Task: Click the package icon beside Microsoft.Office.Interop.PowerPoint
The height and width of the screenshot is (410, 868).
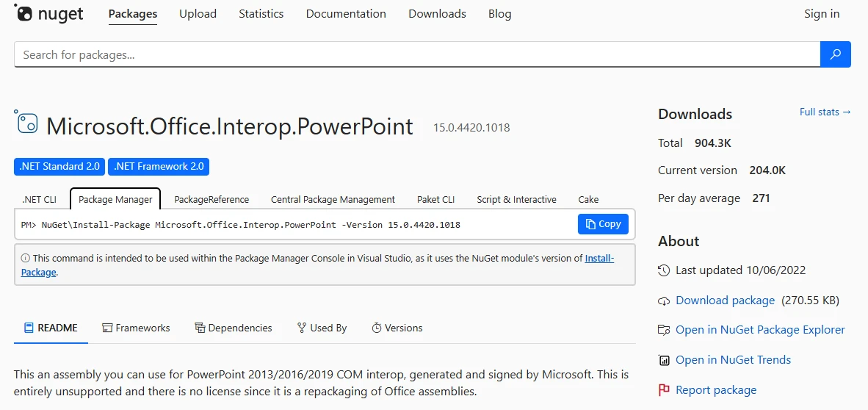Action: (26, 123)
